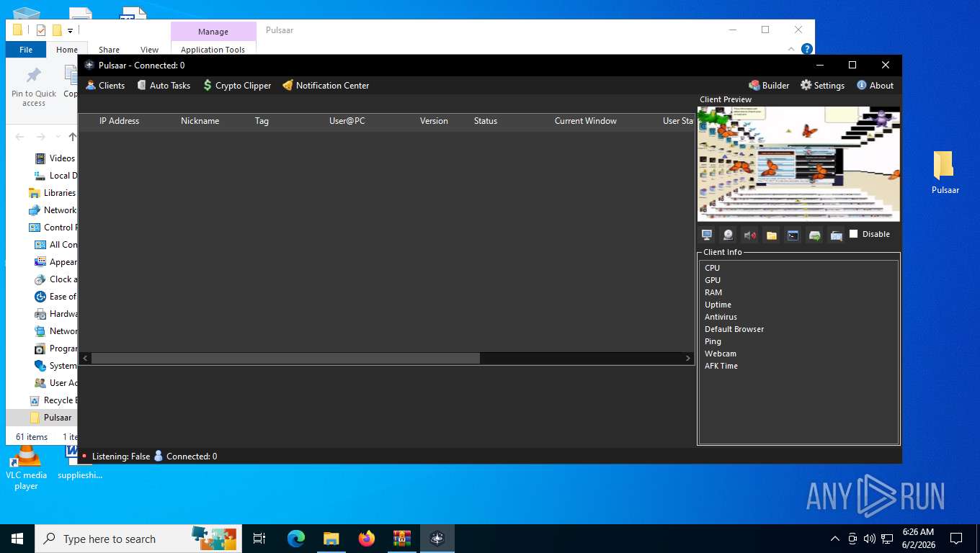This screenshot has height=553, width=980.
Task: Open Microsoft Edge from the taskbar
Action: [296, 539]
